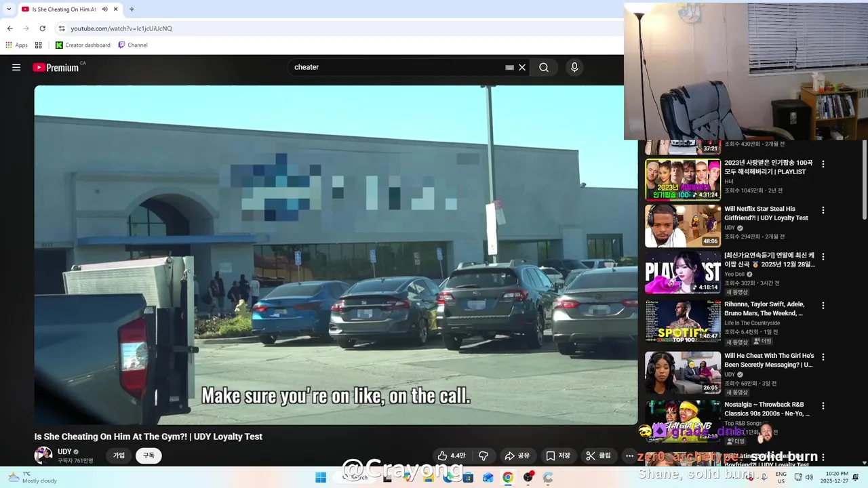Viewport: 868px width, 488px height.
Task: Open the Spotify Top 100 video thumbnail
Action: (683, 321)
